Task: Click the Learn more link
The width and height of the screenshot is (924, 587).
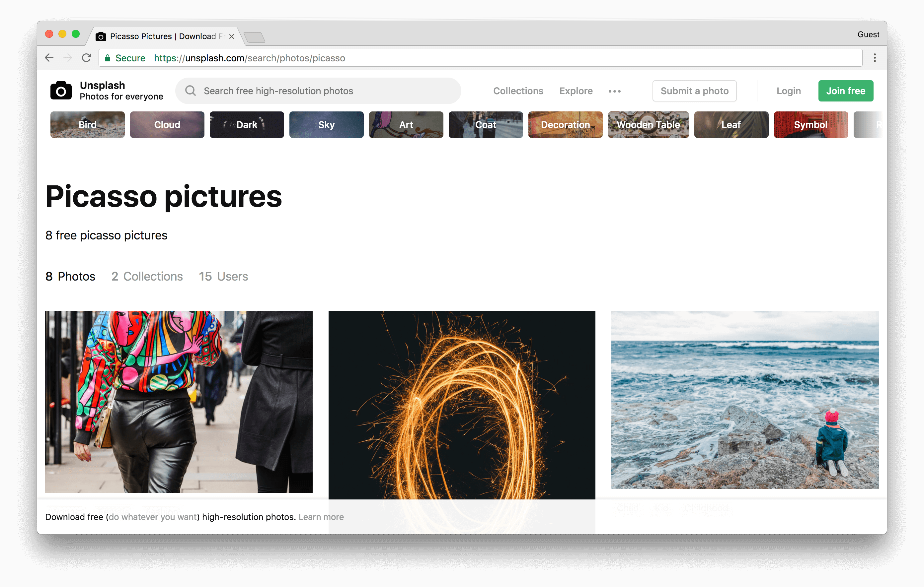Action: click(x=321, y=517)
